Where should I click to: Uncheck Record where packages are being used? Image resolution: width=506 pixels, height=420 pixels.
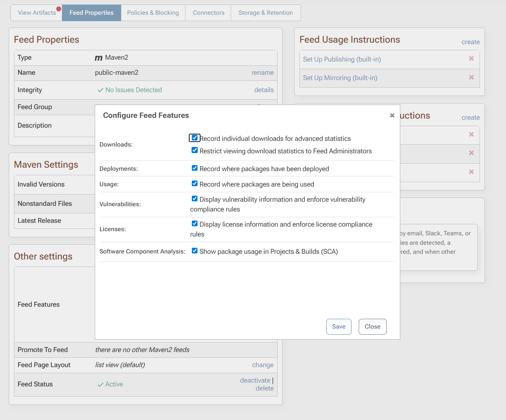pyautogui.click(x=194, y=184)
